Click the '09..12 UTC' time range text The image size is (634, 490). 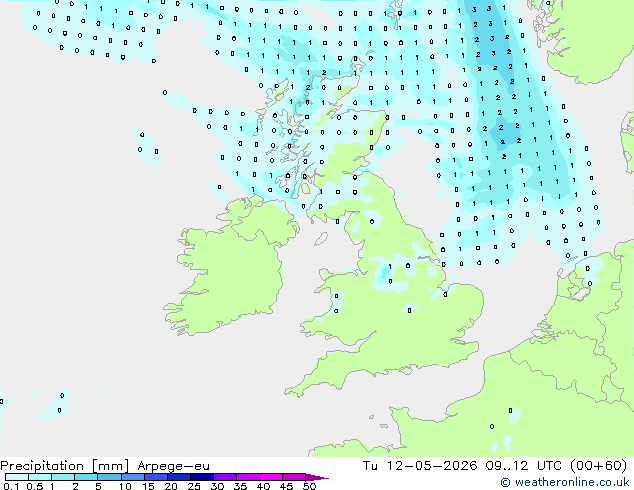coord(523,465)
